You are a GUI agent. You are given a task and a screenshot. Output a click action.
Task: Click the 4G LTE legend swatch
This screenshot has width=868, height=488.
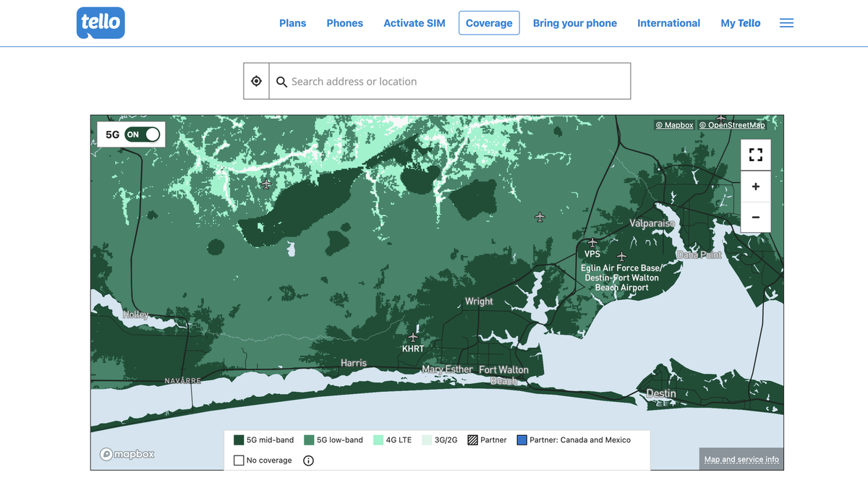click(x=378, y=440)
